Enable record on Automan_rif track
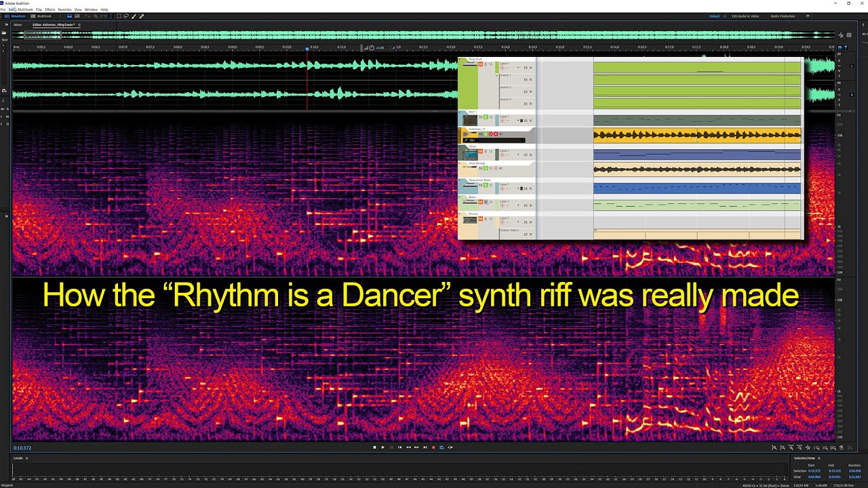 [496, 134]
